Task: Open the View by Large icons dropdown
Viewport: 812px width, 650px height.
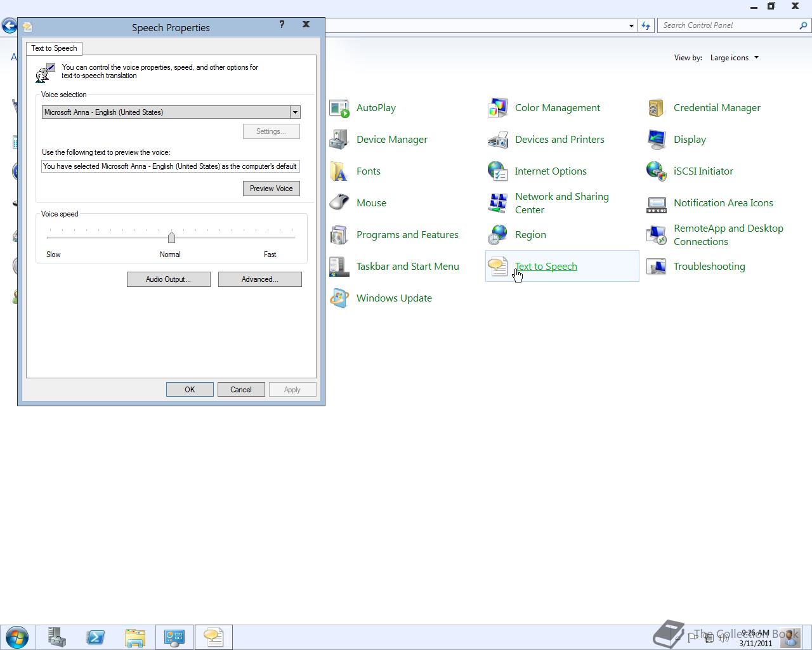Action: 735,58
